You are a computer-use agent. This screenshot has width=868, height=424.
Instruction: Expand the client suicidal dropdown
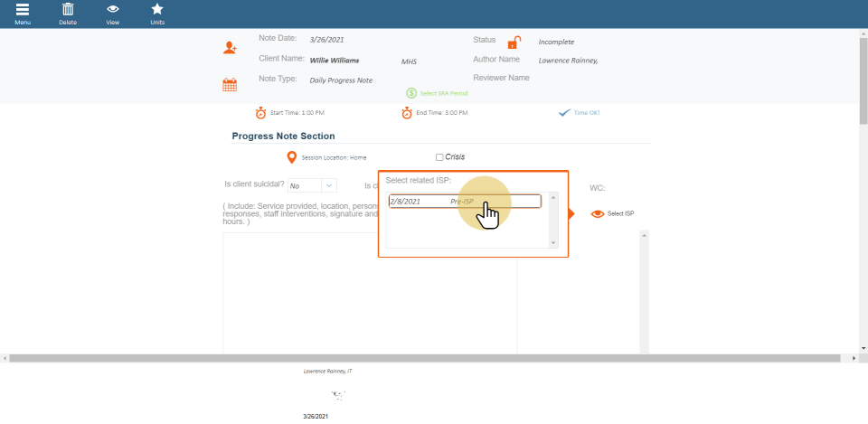pyautogui.click(x=329, y=185)
